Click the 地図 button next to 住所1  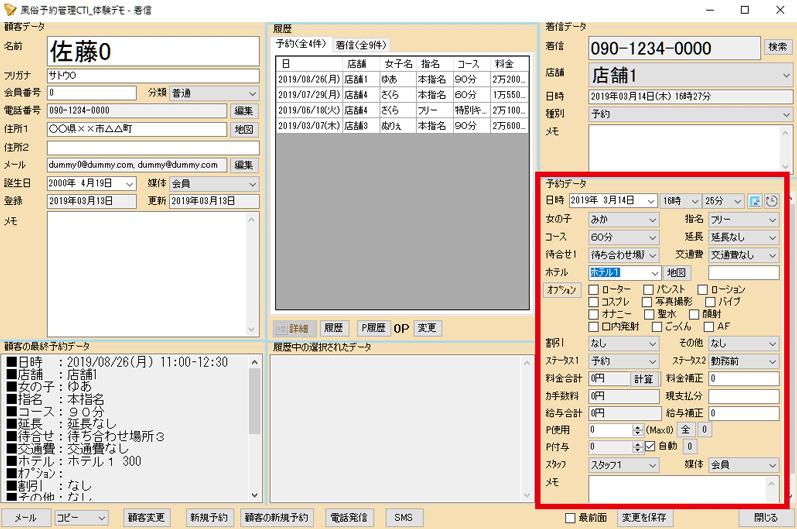[x=244, y=129]
